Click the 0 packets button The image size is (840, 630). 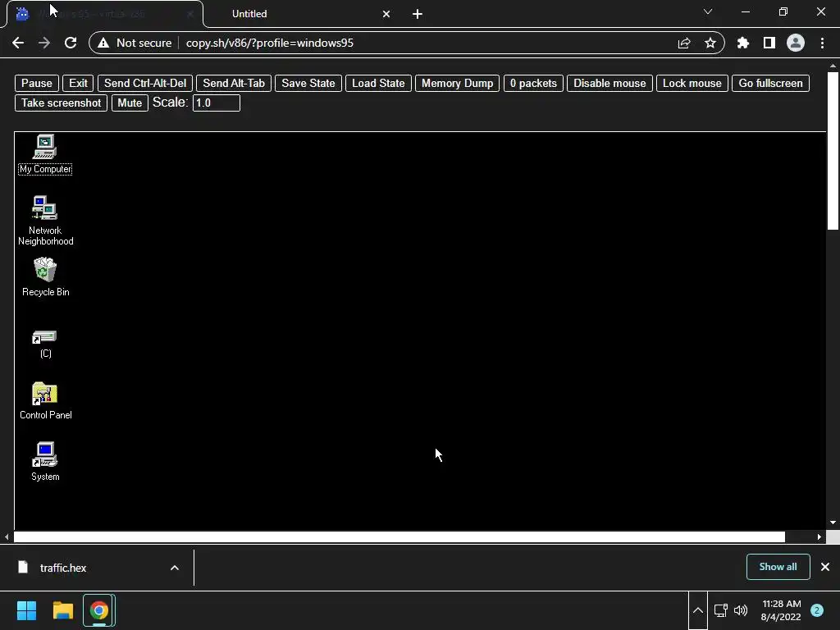coord(533,84)
